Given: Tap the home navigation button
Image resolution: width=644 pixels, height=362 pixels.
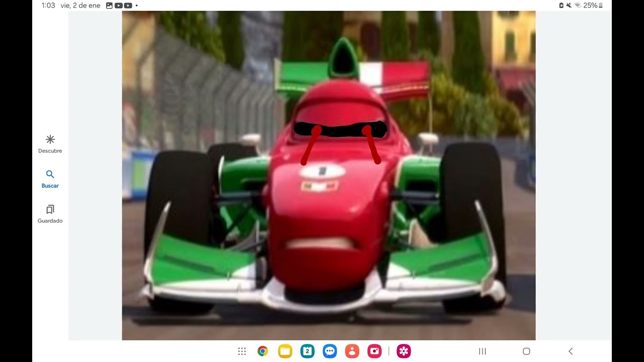Looking at the screenshot, I should tap(526, 351).
